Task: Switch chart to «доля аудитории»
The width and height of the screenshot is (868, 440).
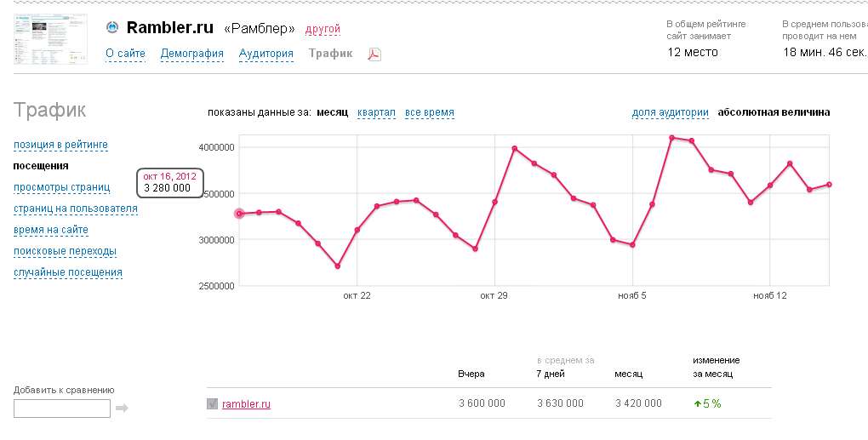Action: point(671,112)
